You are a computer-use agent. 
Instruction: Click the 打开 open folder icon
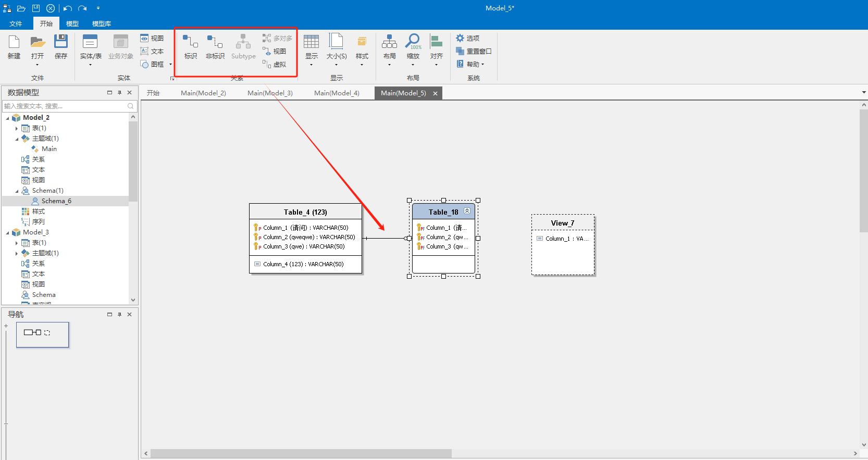(x=38, y=47)
